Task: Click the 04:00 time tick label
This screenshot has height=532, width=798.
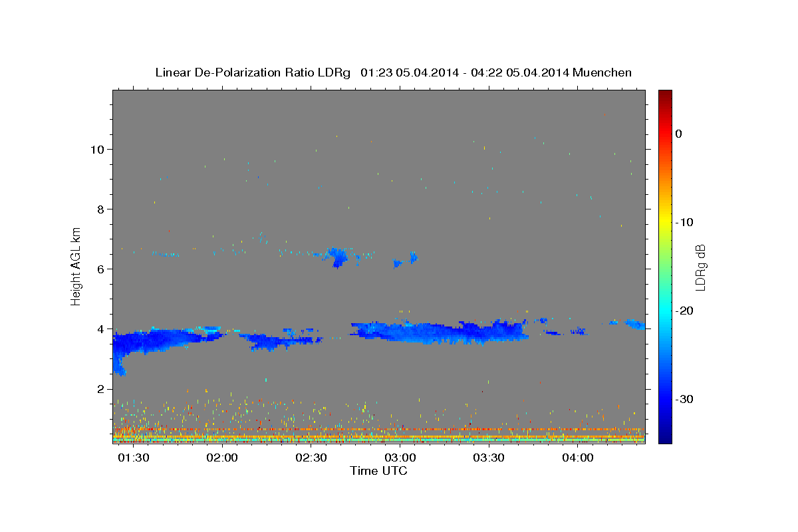Action: tap(578, 458)
